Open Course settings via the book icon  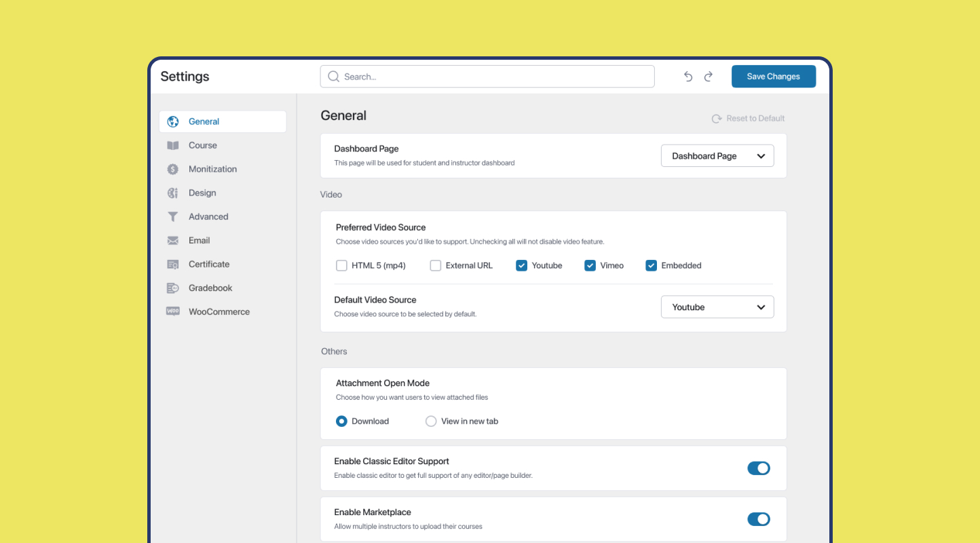(x=174, y=145)
